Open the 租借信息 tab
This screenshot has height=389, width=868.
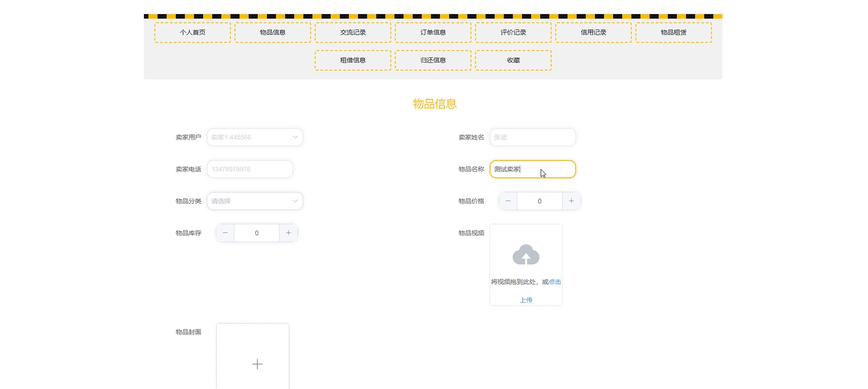tap(353, 60)
